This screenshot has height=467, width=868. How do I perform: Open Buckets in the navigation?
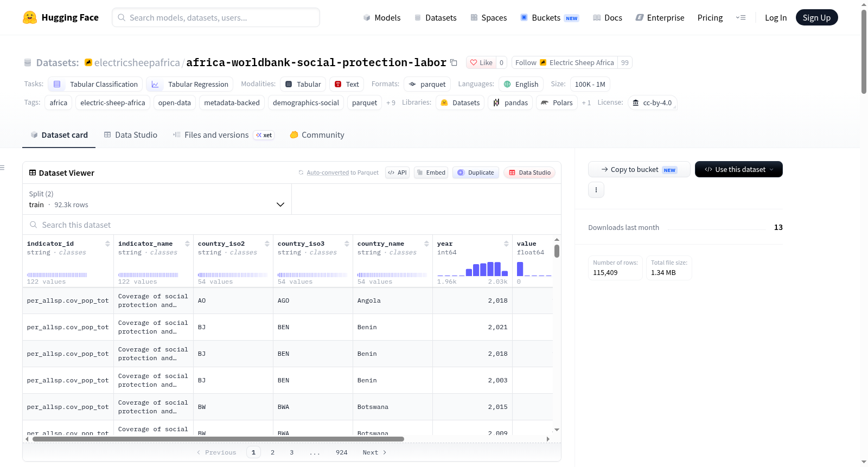pos(550,17)
